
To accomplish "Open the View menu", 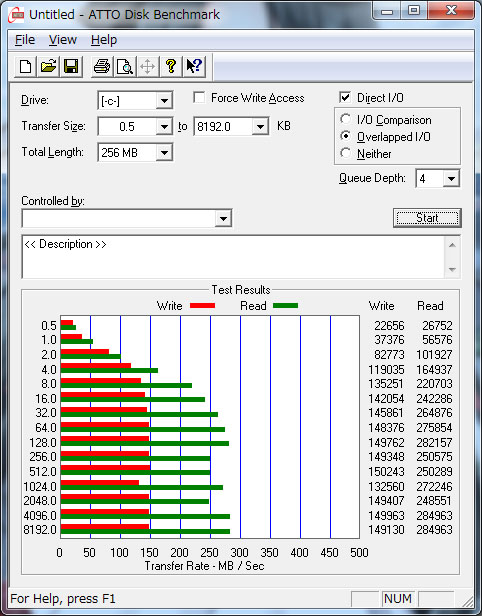I will point(63,40).
